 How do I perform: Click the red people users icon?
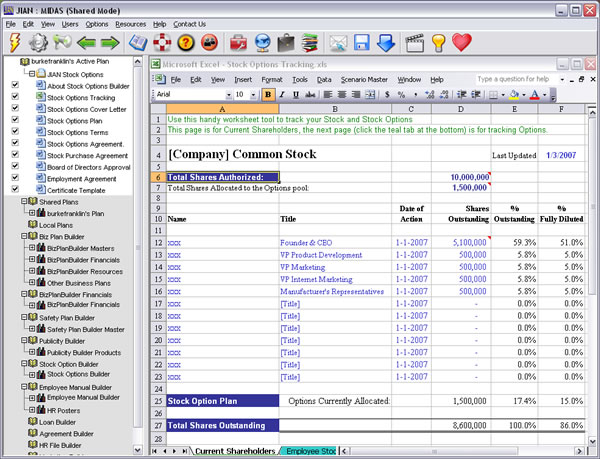pos(209,42)
